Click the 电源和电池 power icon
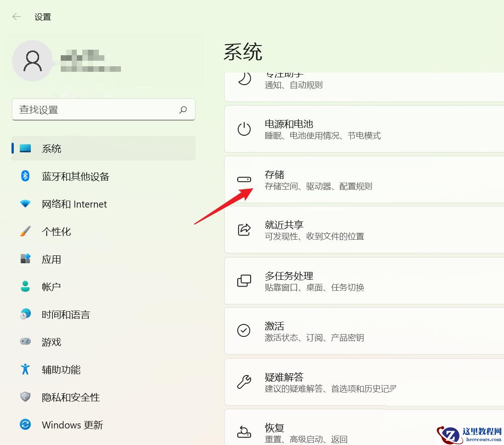 tap(244, 129)
